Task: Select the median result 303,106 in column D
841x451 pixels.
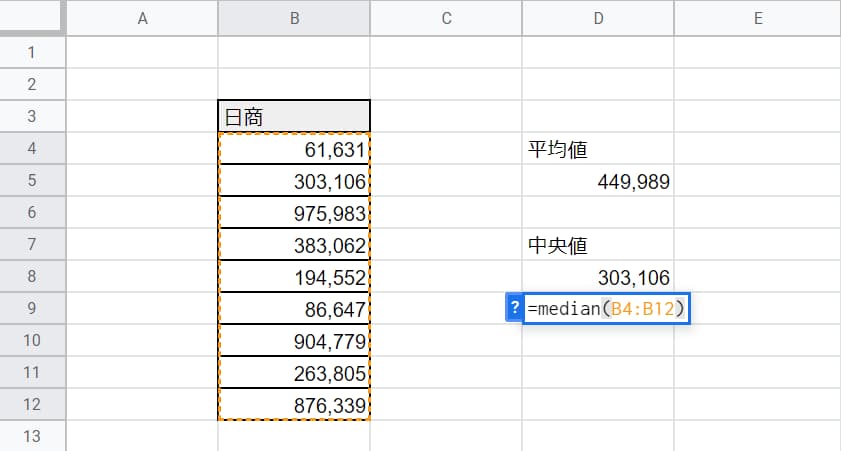Action: coord(598,277)
